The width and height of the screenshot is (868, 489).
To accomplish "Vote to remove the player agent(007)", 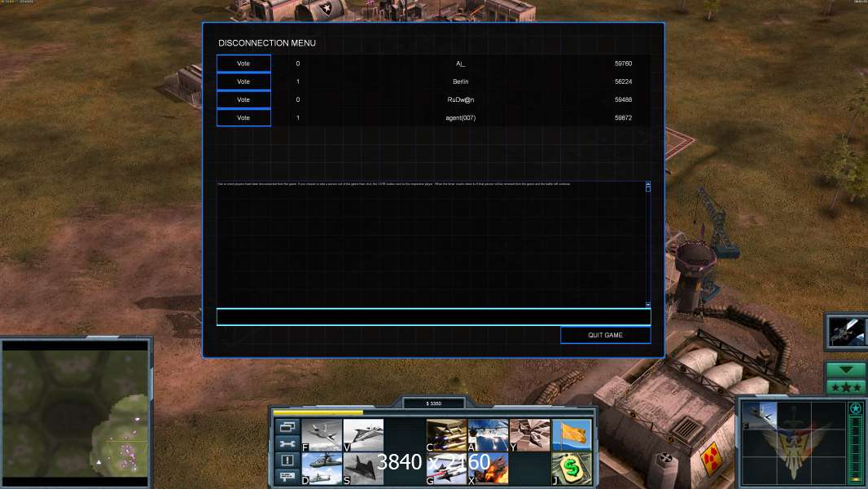I will tap(243, 117).
